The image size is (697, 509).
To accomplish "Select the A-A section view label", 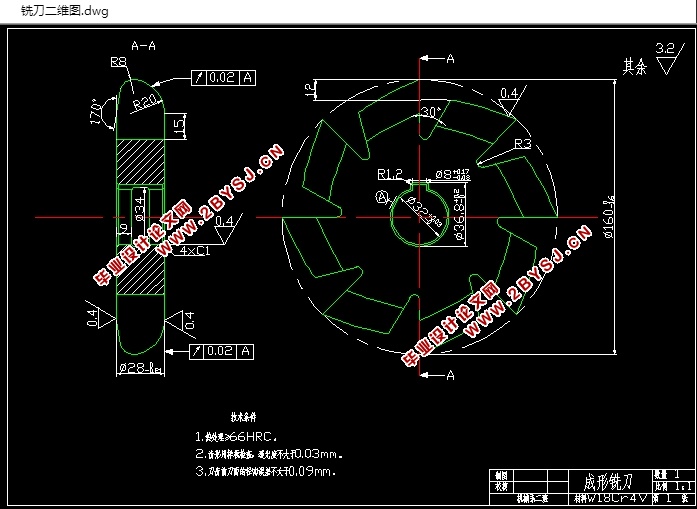I will click(x=143, y=45).
